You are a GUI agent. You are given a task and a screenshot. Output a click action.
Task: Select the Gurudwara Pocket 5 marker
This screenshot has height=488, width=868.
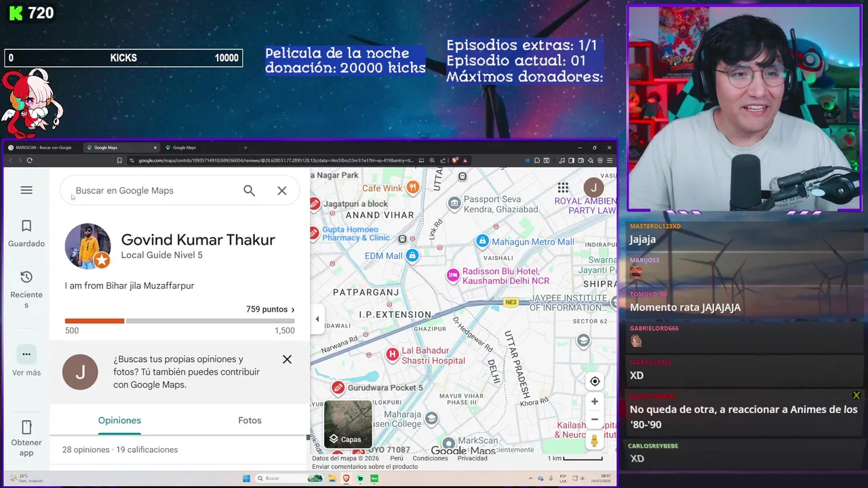338,388
